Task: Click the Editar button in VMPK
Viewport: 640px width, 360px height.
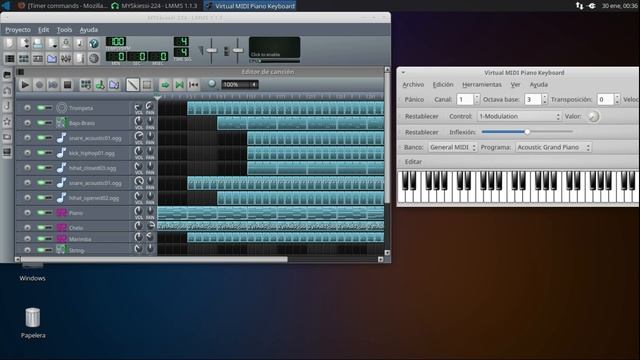Action: pos(413,162)
